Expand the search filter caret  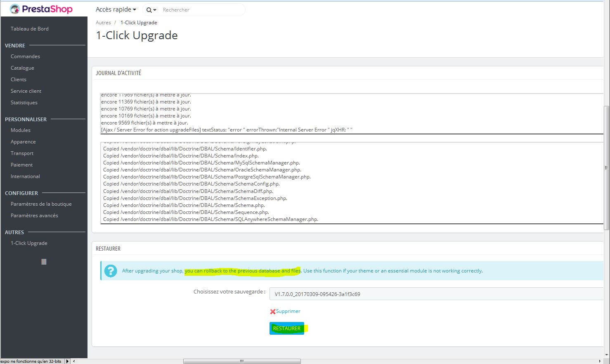[x=155, y=10]
